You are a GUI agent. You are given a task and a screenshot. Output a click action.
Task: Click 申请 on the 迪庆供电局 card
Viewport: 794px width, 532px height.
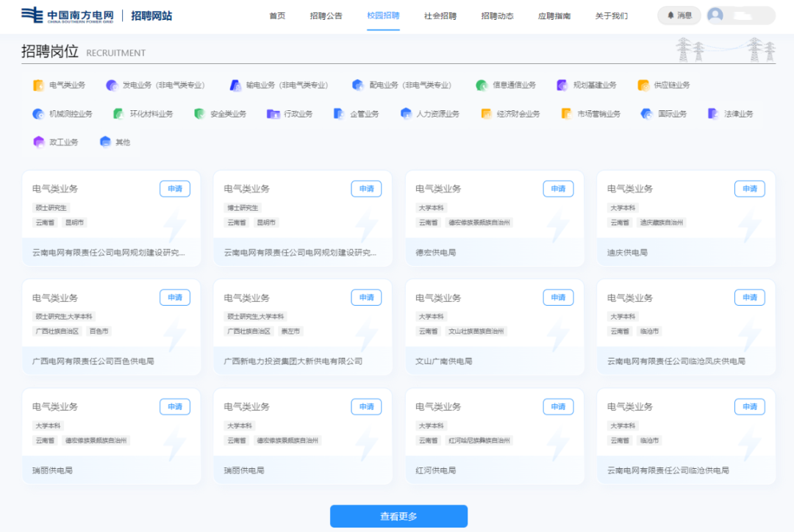[x=750, y=189]
